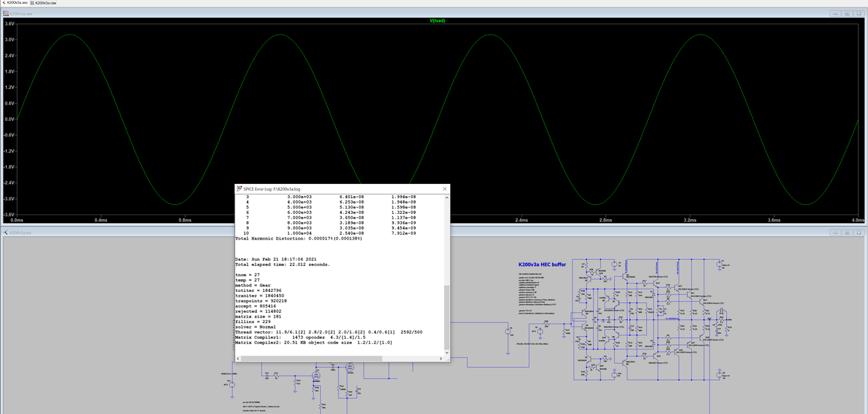
Task: Close the K200v3a.asc schematic window
Action: pyautogui.click(x=859, y=231)
